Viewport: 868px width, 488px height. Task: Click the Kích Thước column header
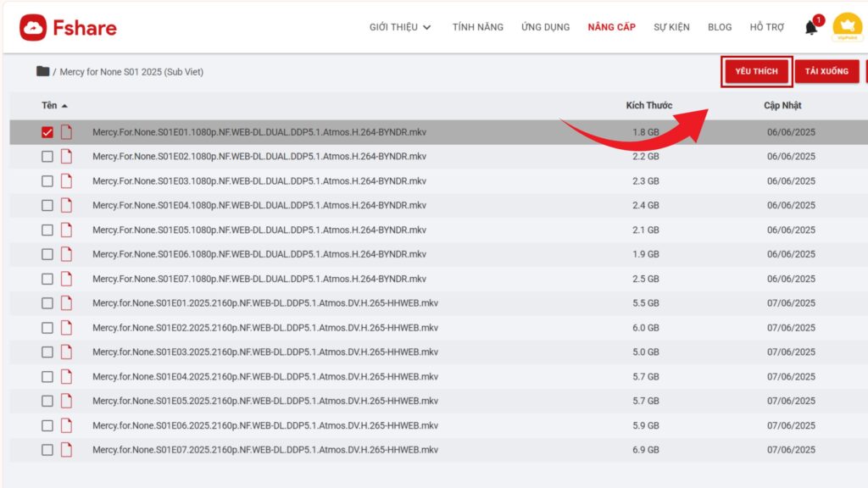648,105
